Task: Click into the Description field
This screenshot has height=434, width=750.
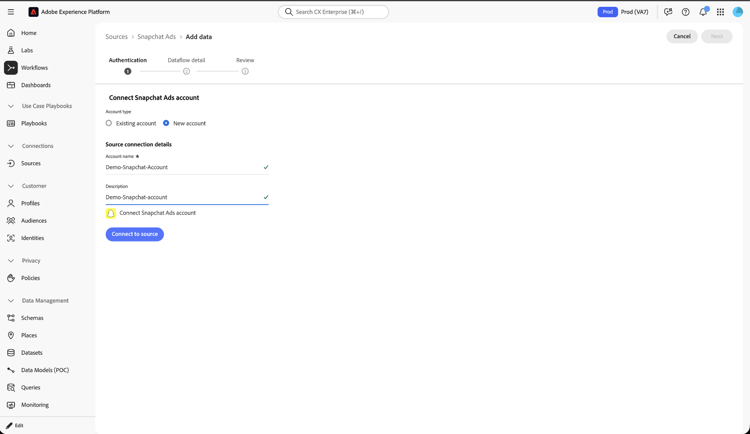Action: coord(187,197)
